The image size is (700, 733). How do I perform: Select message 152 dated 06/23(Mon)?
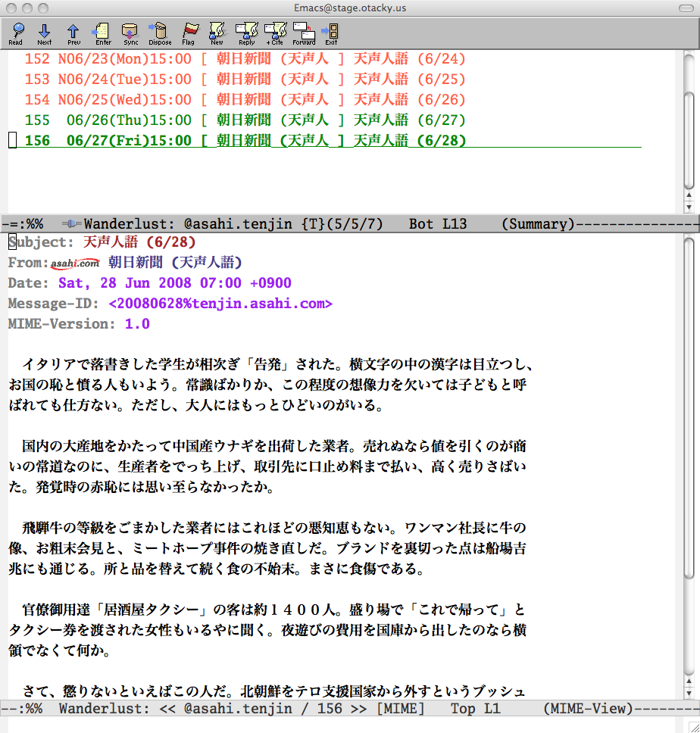pyautogui.click(x=245, y=59)
